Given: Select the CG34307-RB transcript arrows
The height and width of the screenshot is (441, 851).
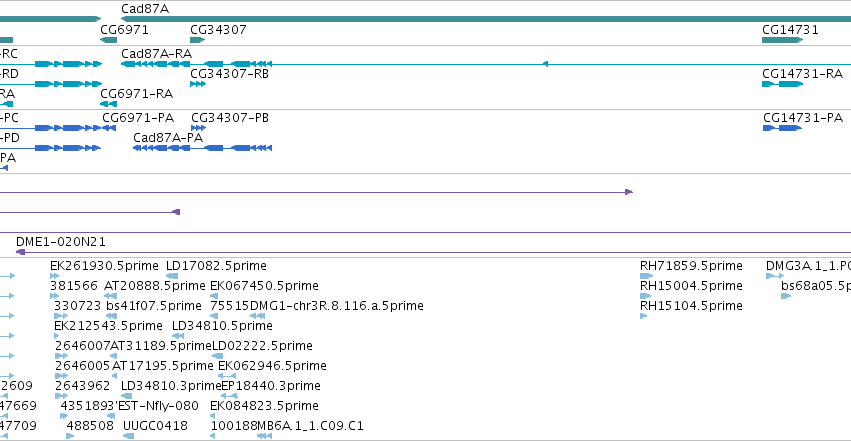Looking at the screenshot, I should tap(198, 84).
